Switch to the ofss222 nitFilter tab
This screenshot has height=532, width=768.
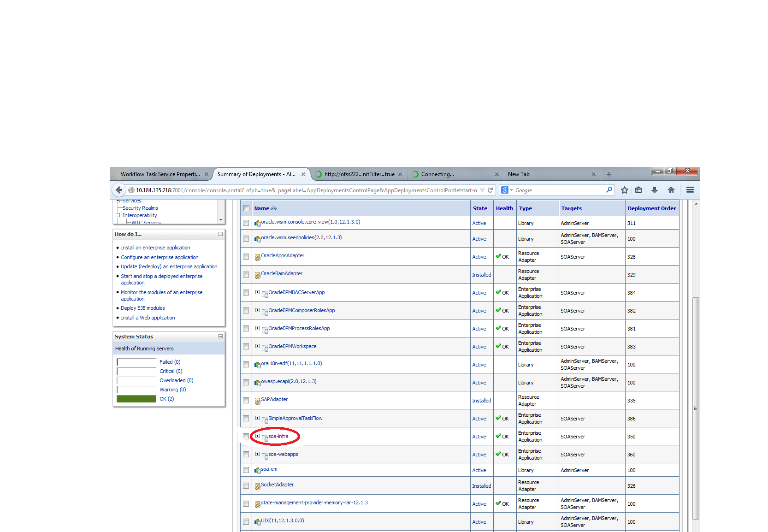pos(359,174)
